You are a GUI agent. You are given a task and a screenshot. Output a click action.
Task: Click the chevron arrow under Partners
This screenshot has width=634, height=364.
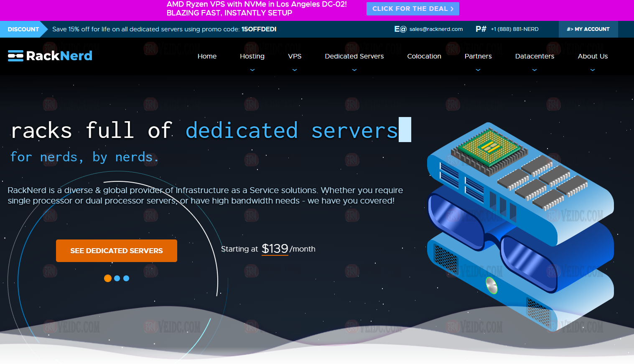tap(478, 70)
